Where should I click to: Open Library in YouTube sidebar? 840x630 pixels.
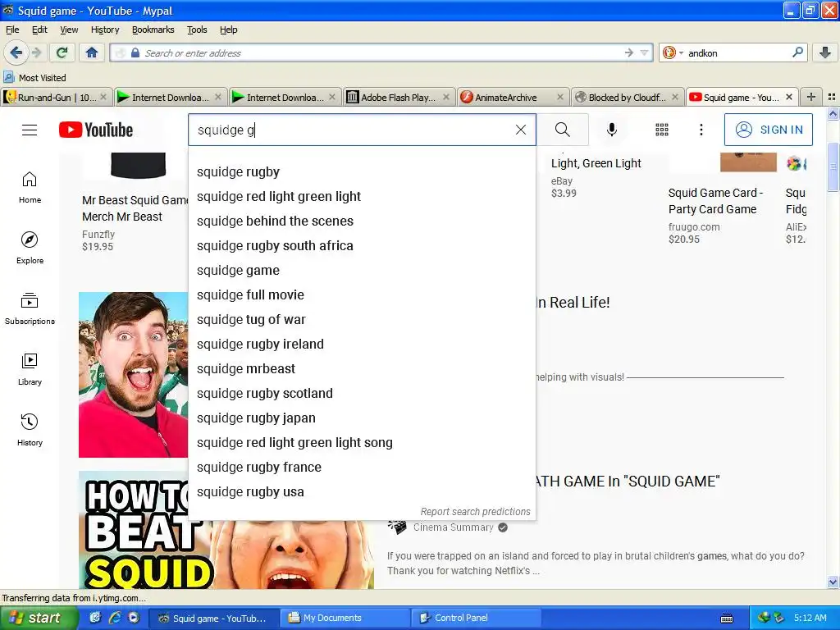coord(30,370)
